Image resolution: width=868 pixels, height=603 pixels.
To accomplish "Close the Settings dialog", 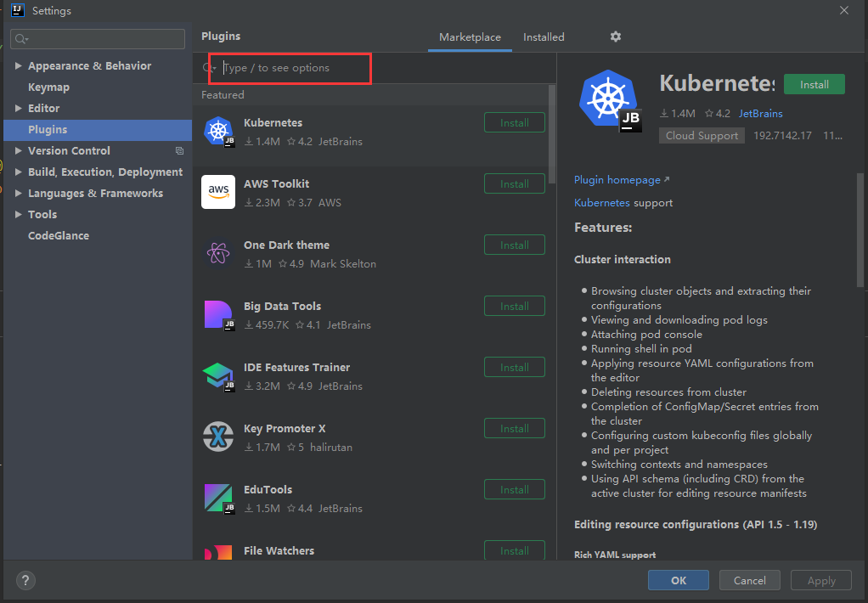I will point(843,10).
